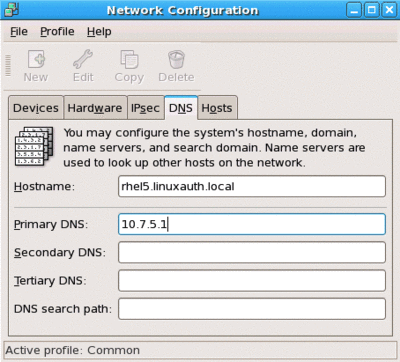
Task: Click in the Primary DNS field
Action: coord(252,224)
